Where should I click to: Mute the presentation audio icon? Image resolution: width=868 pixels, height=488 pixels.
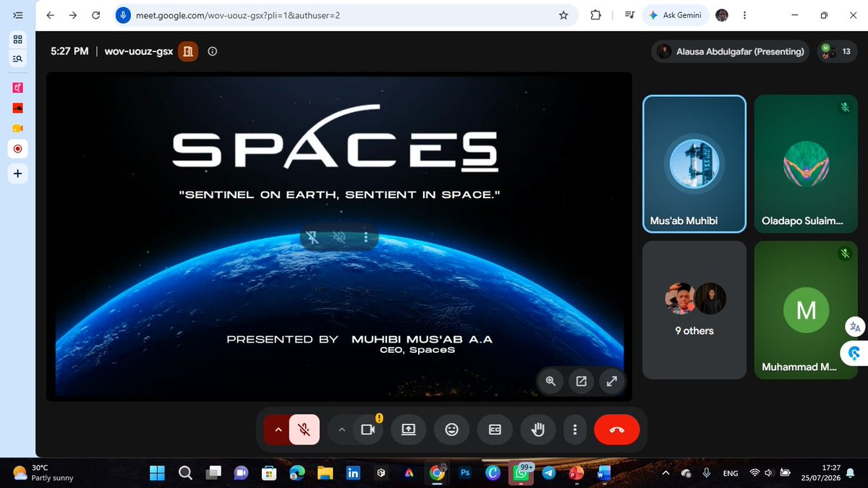pyautogui.click(x=339, y=237)
